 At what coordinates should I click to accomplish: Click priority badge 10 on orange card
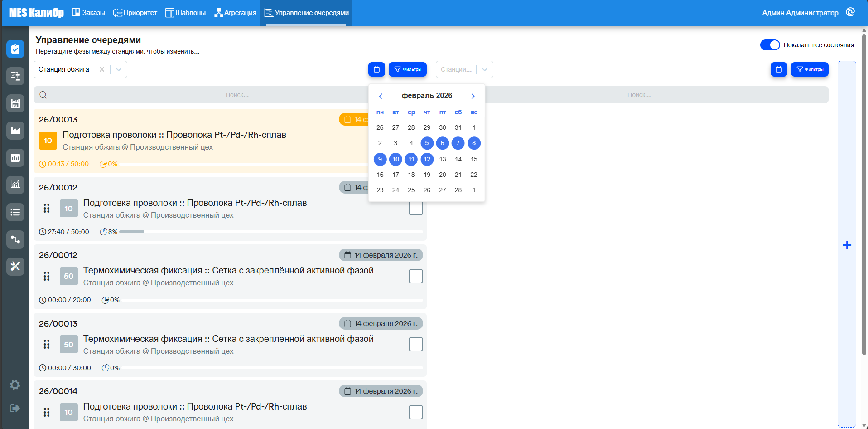point(48,141)
